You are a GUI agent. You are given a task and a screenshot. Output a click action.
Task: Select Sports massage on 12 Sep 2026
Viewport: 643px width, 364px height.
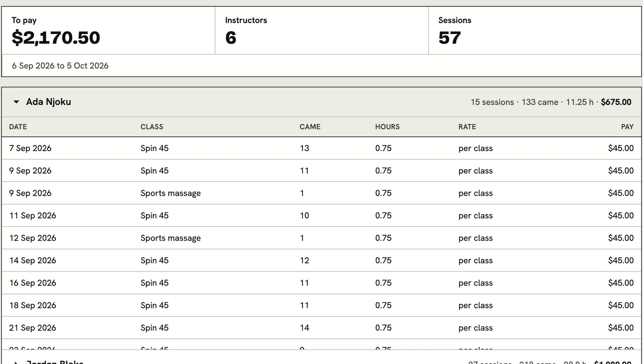[170, 238]
